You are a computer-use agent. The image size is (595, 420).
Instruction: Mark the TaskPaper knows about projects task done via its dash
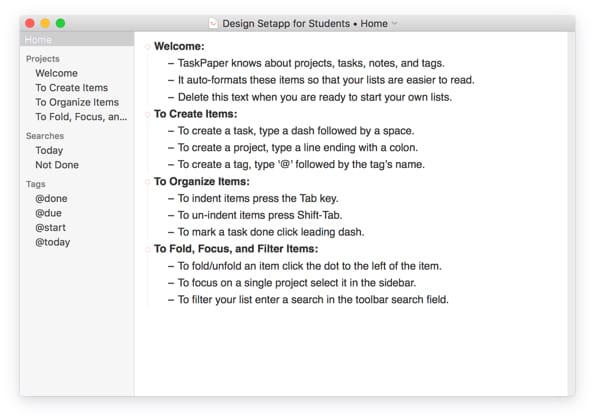tap(171, 63)
